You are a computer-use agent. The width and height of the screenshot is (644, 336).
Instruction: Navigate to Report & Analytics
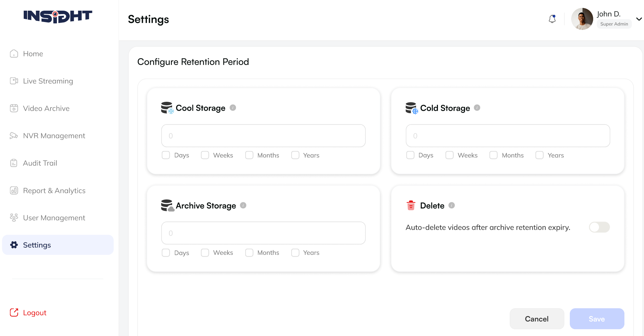54,191
